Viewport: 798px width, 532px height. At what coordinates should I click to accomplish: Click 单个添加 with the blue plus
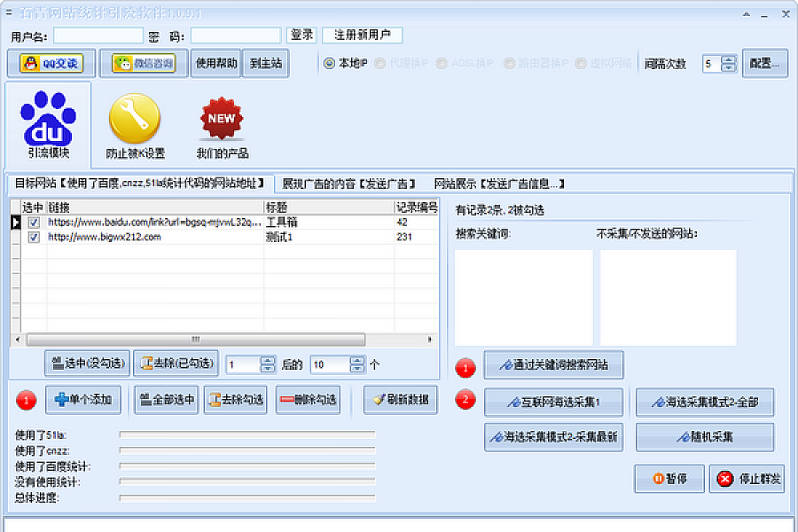83,400
